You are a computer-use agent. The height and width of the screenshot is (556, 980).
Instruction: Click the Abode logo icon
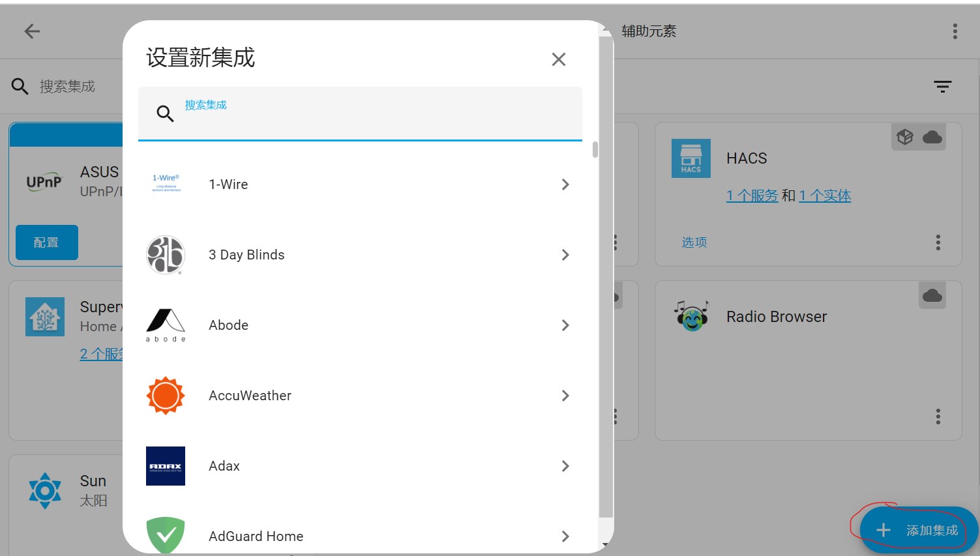[x=166, y=325]
